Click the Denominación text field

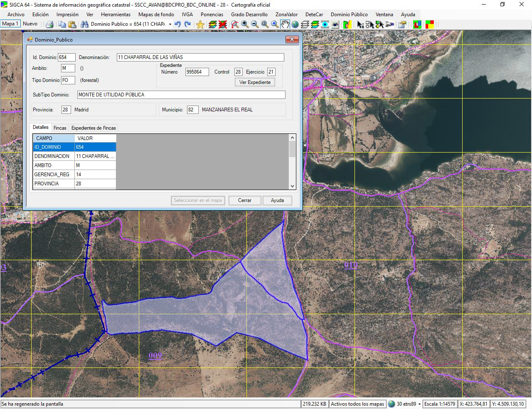200,57
